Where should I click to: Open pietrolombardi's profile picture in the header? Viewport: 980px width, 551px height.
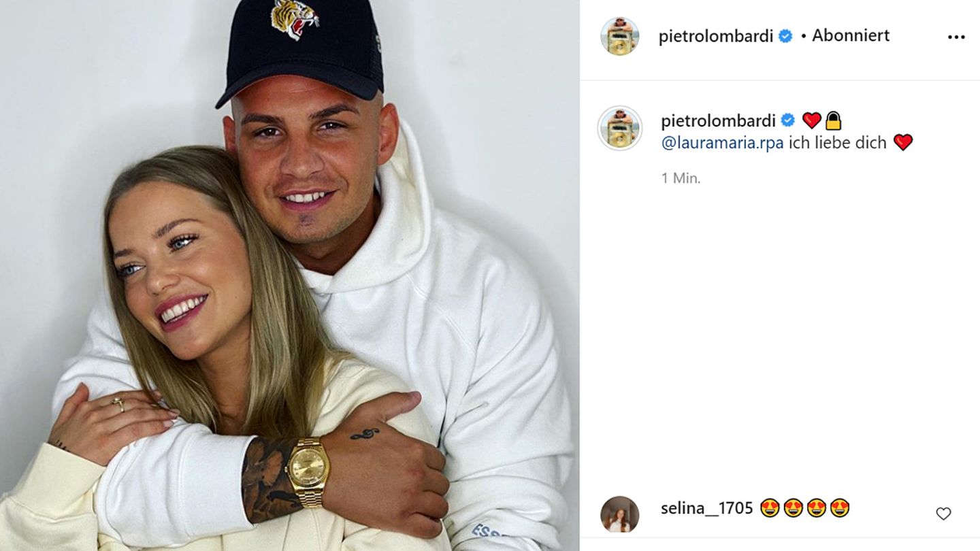point(619,36)
